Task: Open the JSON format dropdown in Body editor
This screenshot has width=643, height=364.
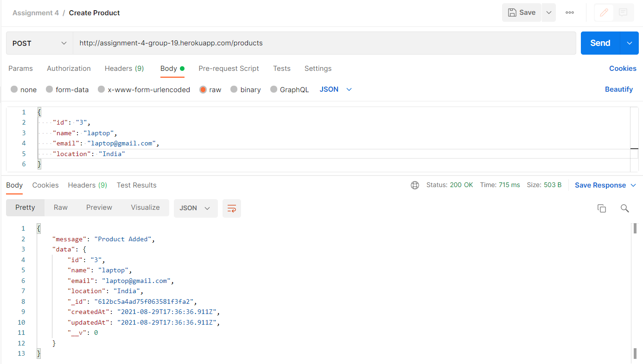Action: tap(335, 89)
